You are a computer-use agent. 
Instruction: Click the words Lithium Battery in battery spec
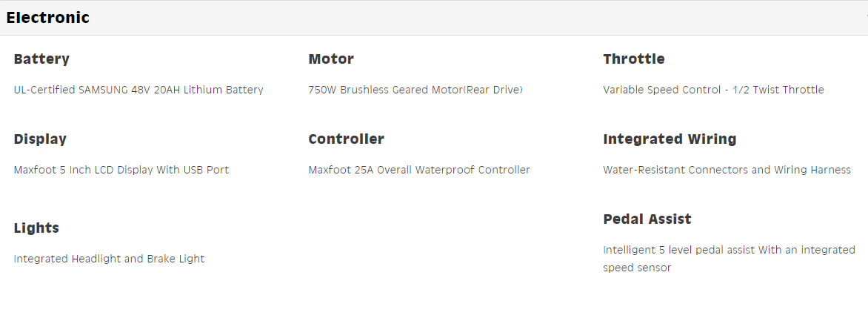[x=223, y=90]
